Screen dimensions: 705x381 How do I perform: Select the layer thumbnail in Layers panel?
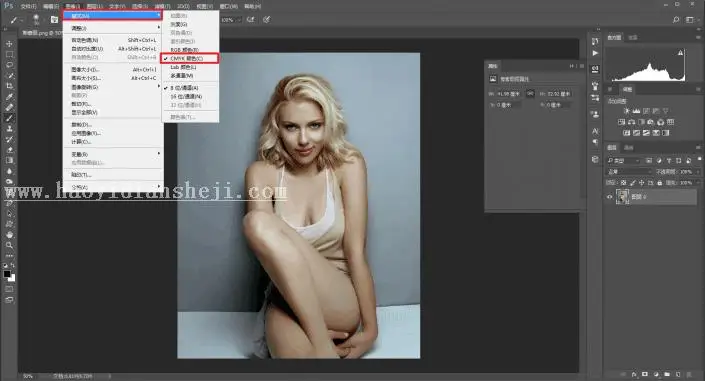[622, 197]
